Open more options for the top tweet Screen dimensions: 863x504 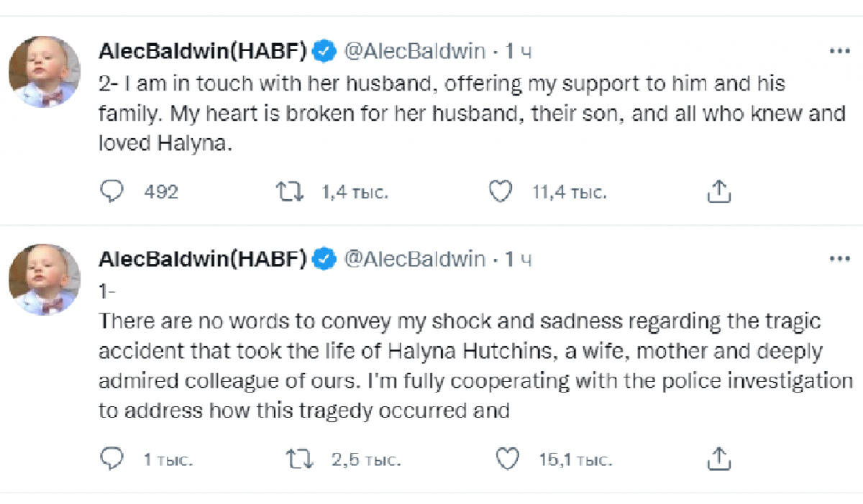[x=840, y=52]
